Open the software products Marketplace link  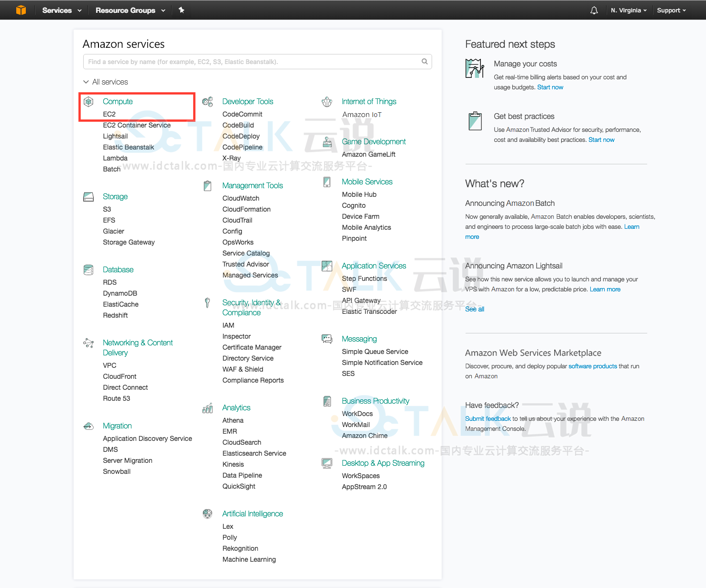593,366
